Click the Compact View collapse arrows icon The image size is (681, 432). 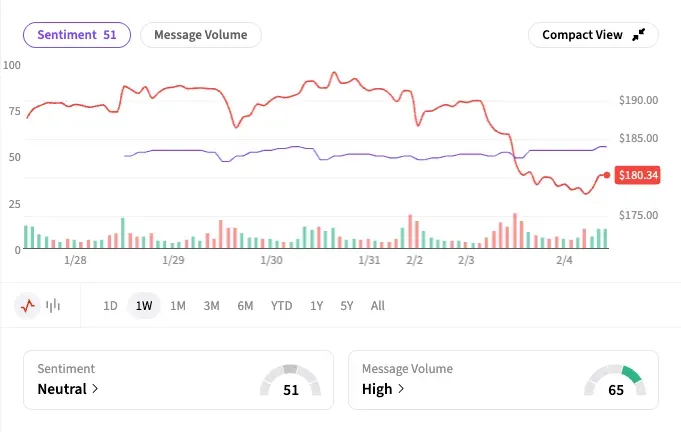pyautogui.click(x=640, y=35)
